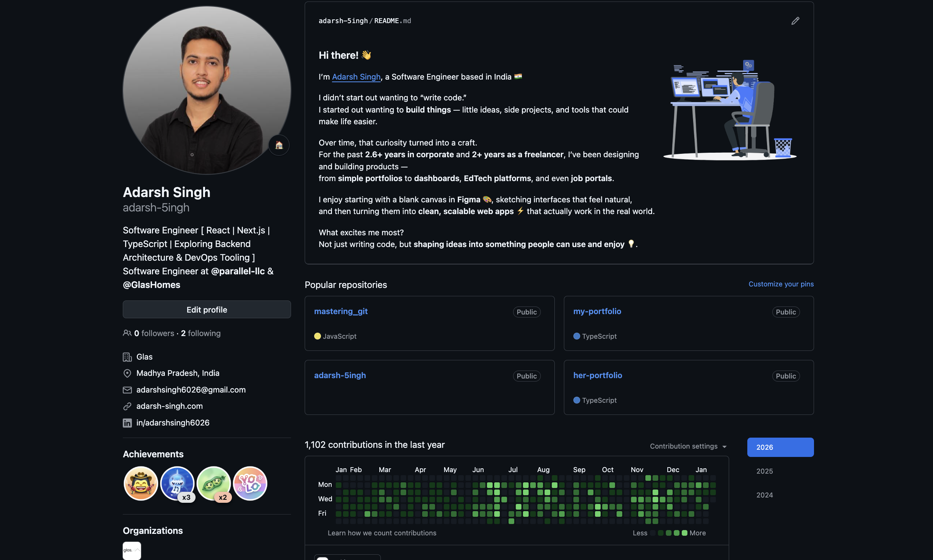
Task: Click the profile avatar photo
Action: tap(207, 90)
